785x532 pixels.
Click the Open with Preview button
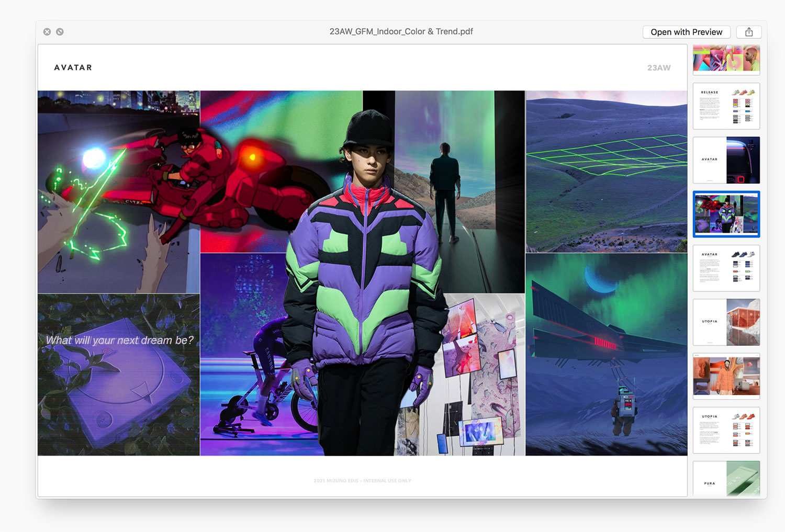coord(686,32)
